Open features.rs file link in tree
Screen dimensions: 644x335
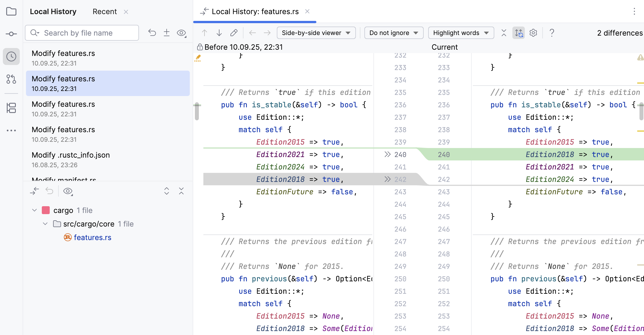click(92, 238)
